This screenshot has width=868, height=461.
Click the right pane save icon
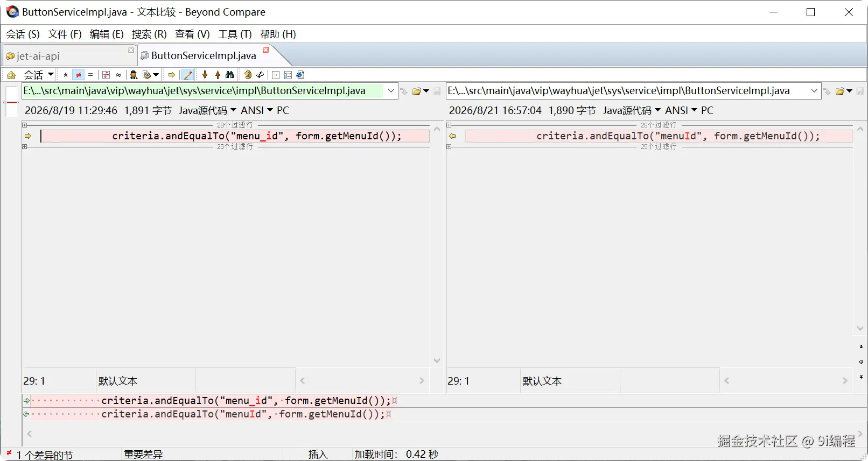[x=860, y=91]
